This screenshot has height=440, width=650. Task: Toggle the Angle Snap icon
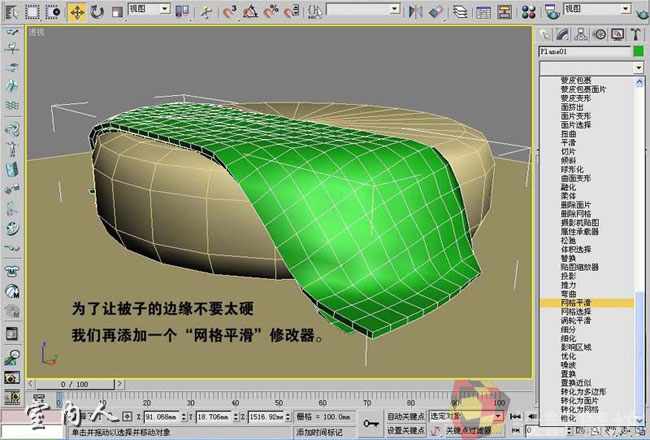[x=250, y=11]
